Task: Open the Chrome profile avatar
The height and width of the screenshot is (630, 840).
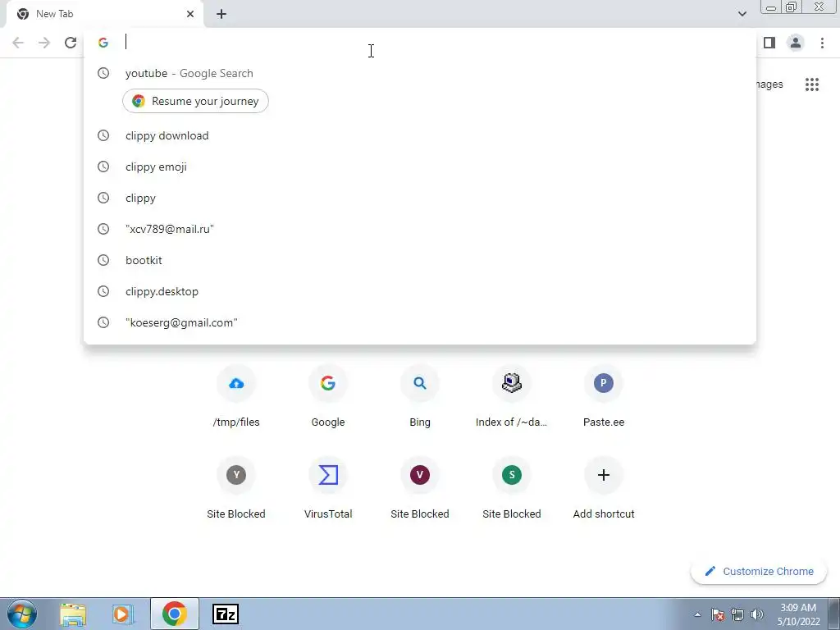Action: (x=796, y=43)
